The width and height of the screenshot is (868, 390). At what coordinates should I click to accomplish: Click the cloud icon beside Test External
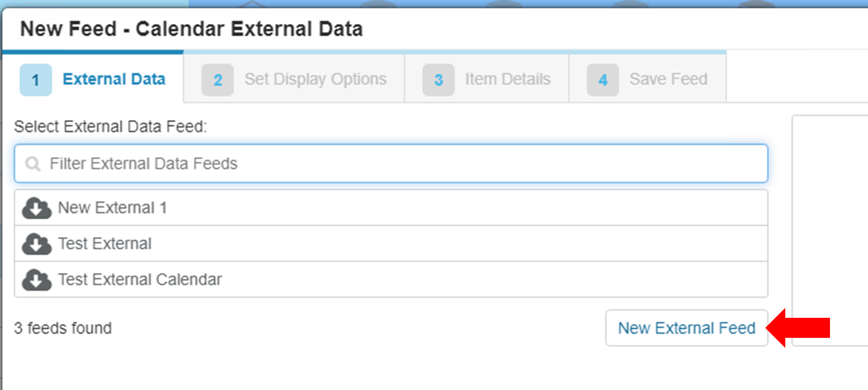36,243
